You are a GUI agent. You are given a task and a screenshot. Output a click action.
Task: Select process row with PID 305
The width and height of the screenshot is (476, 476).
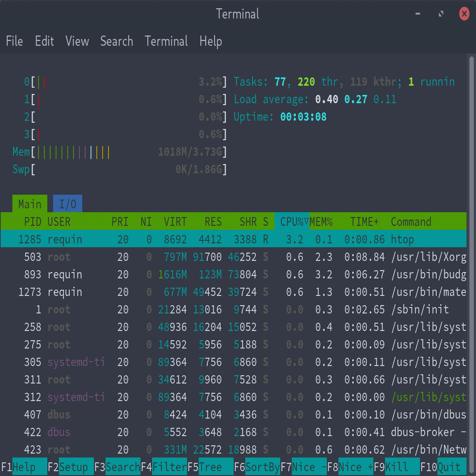(234, 362)
